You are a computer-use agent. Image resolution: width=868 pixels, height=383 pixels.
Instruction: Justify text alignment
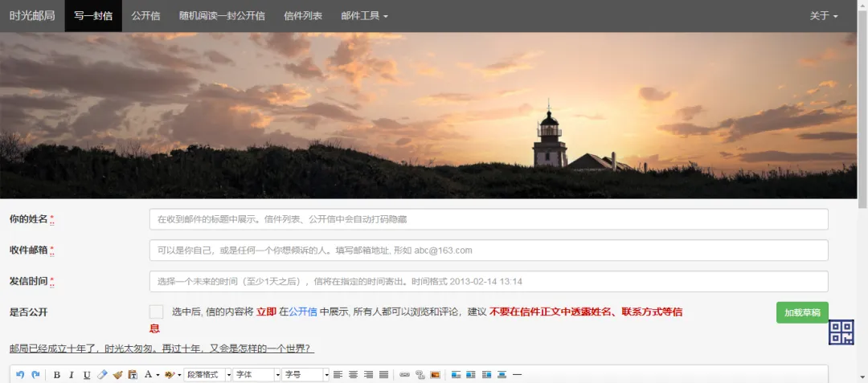pyautogui.click(x=383, y=375)
